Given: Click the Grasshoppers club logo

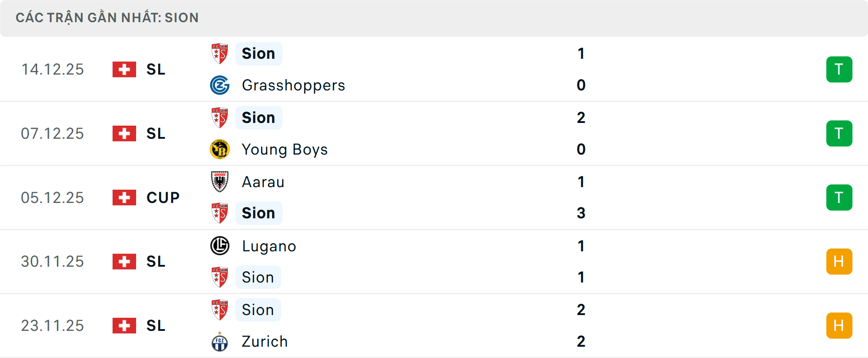Looking at the screenshot, I should pos(220,85).
